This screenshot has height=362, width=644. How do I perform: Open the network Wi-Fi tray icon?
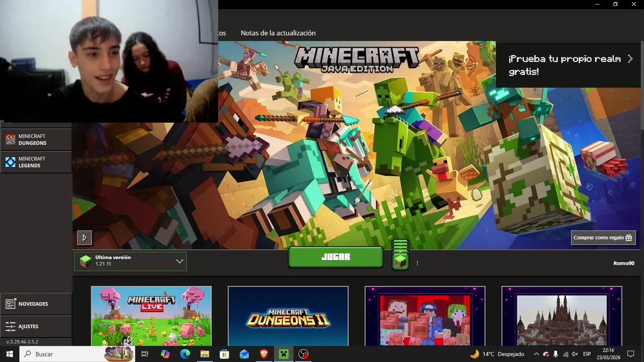[566, 354]
